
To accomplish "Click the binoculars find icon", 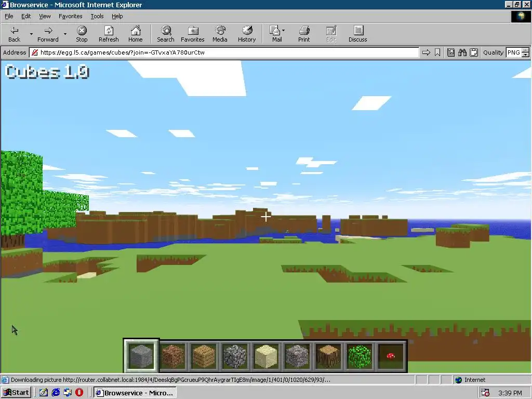I will (462, 52).
